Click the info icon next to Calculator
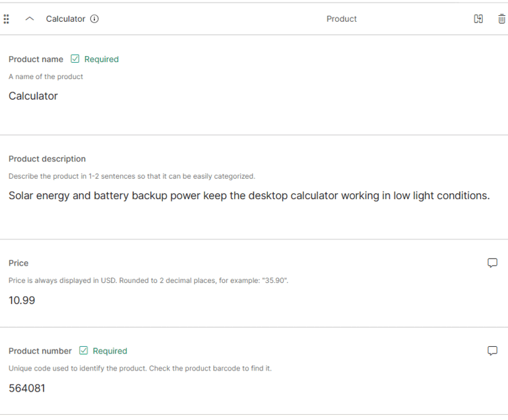 click(x=94, y=19)
